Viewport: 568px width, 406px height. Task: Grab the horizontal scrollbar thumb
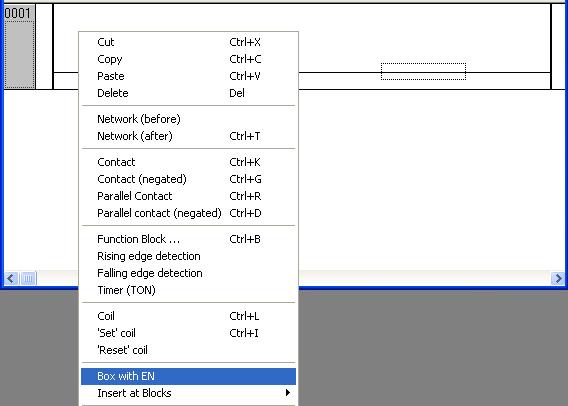pos(29,279)
